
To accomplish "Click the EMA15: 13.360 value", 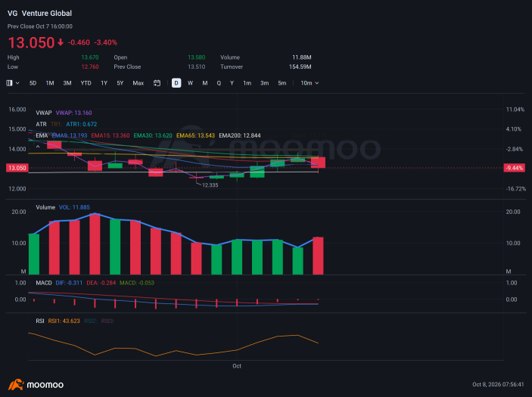I will 110,135.
